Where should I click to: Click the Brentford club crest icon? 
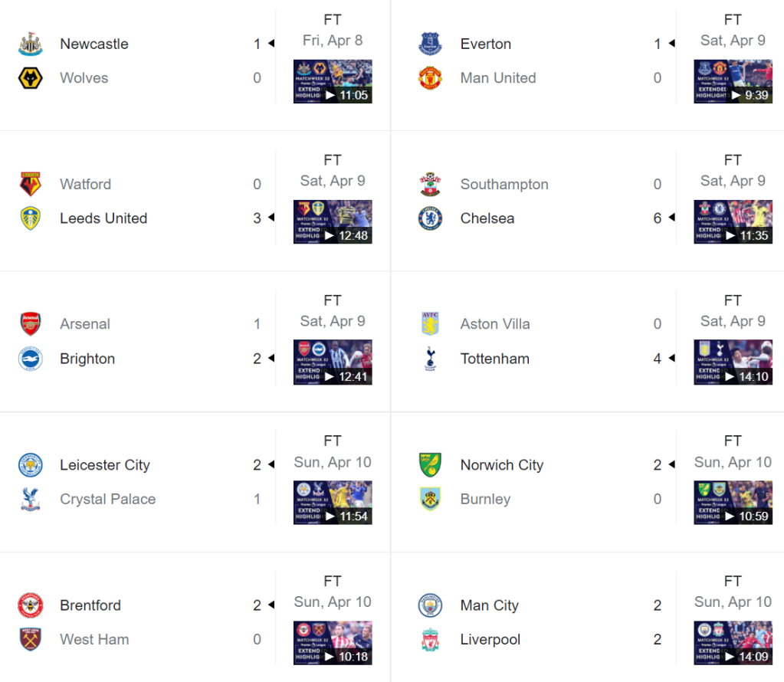pos(31,605)
